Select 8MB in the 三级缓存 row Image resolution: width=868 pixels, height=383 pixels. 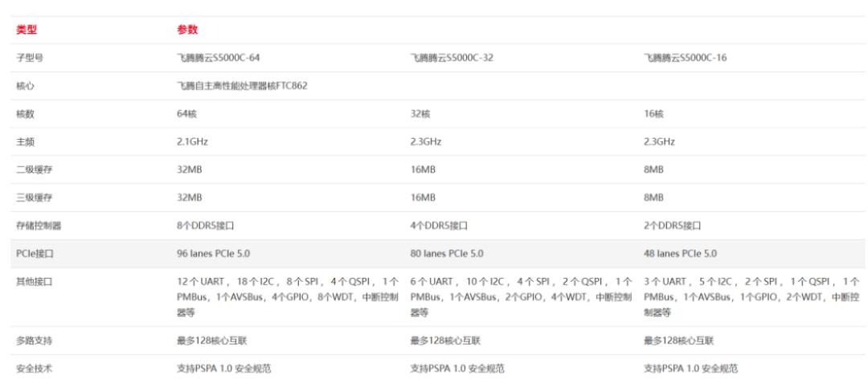click(x=653, y=198)
